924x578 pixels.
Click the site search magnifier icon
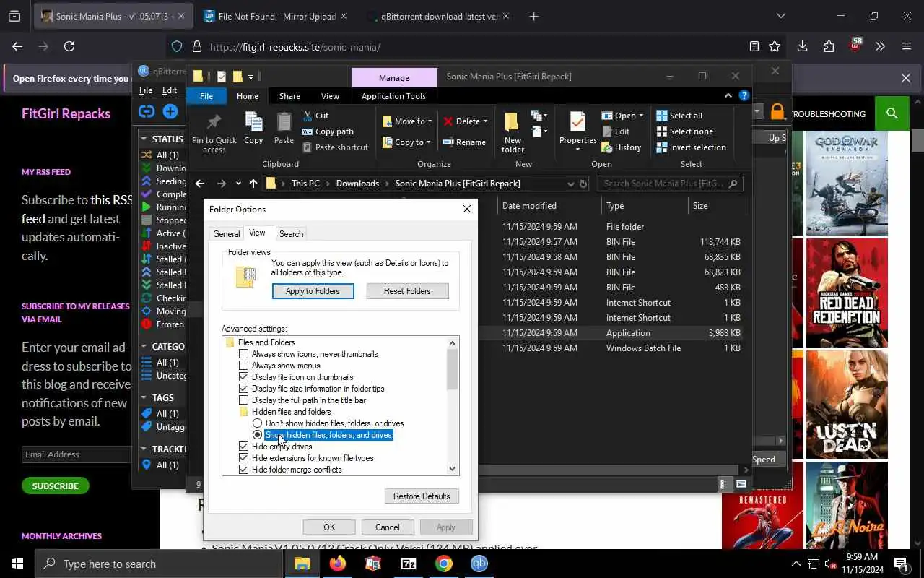(x=892, y=113)
